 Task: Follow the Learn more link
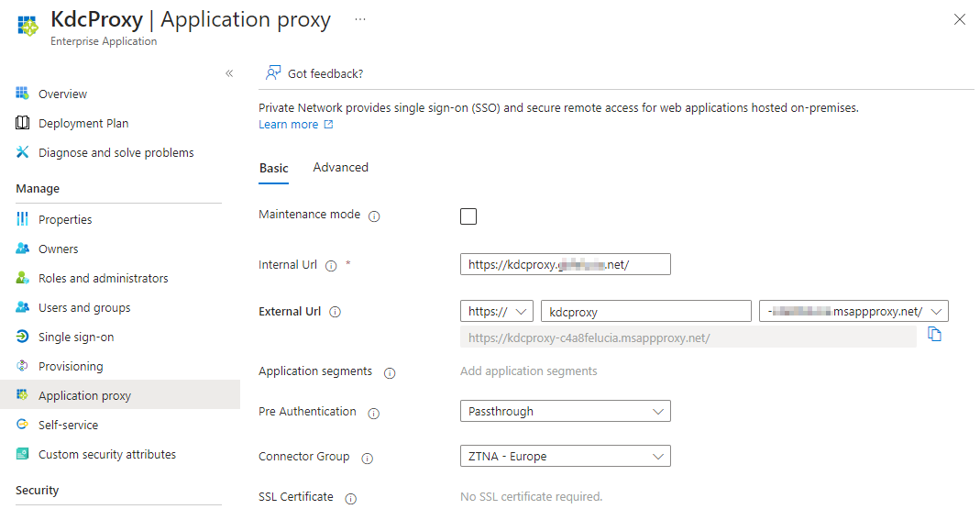288,125
